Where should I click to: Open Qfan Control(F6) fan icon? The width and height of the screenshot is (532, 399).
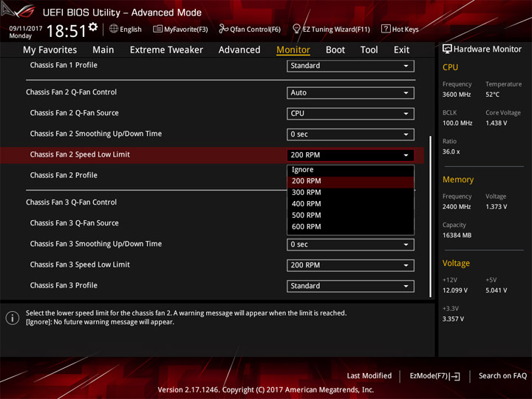(223, 29)
